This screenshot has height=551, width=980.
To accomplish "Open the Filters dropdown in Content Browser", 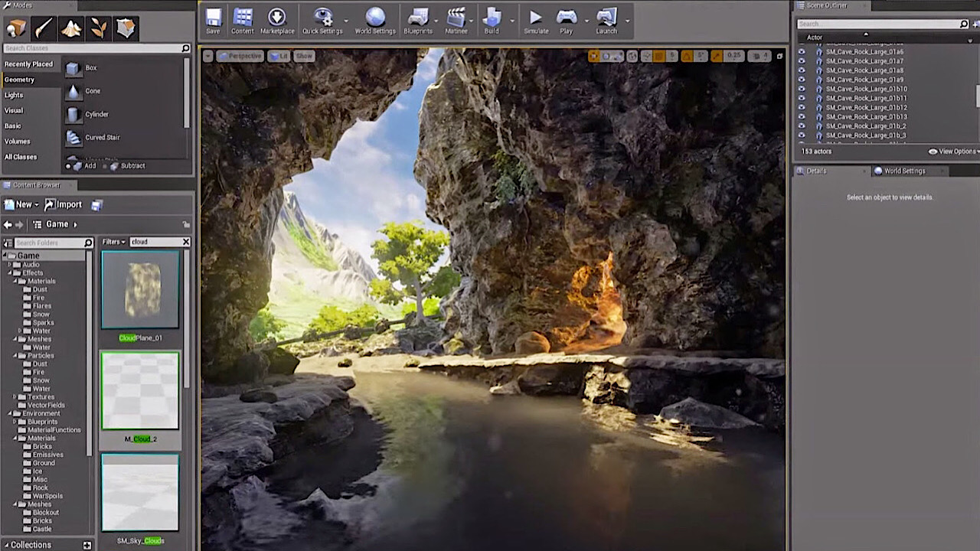I will click(113, 242).
